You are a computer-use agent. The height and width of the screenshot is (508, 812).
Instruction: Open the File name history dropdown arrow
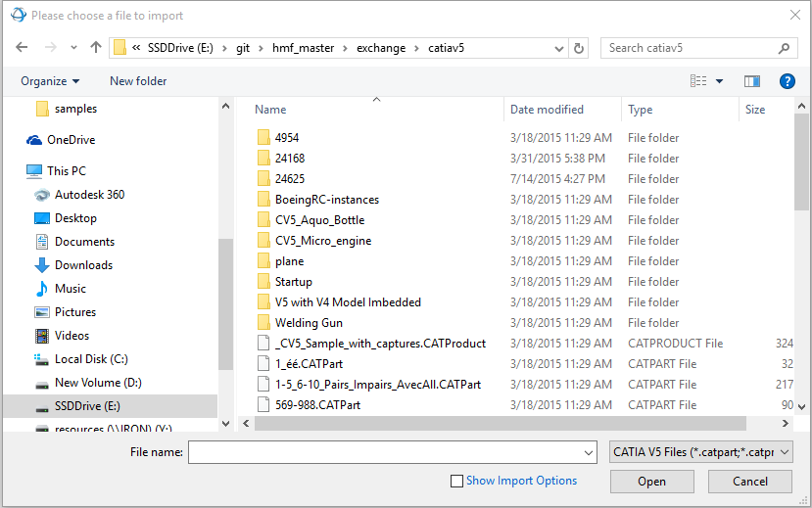point(589,453)
